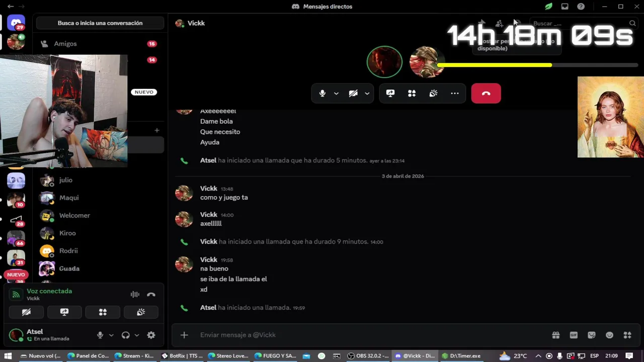
Task: Open DM with Guada
Action: 100,268
